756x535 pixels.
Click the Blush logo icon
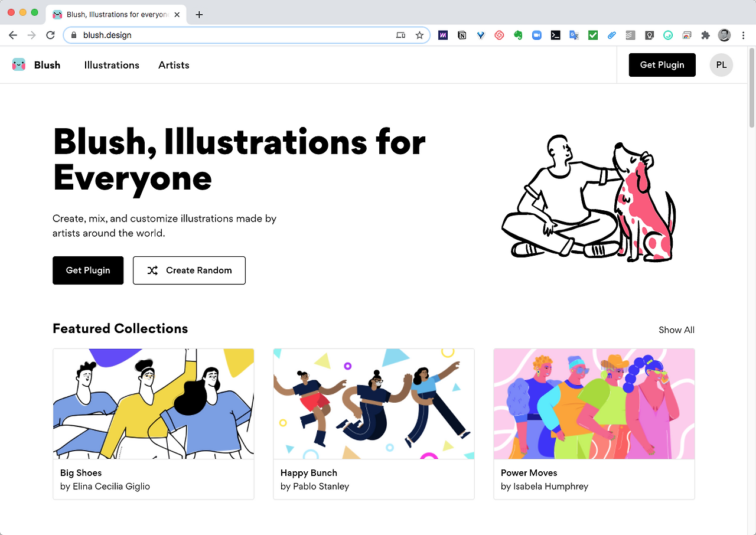[19, 65]
